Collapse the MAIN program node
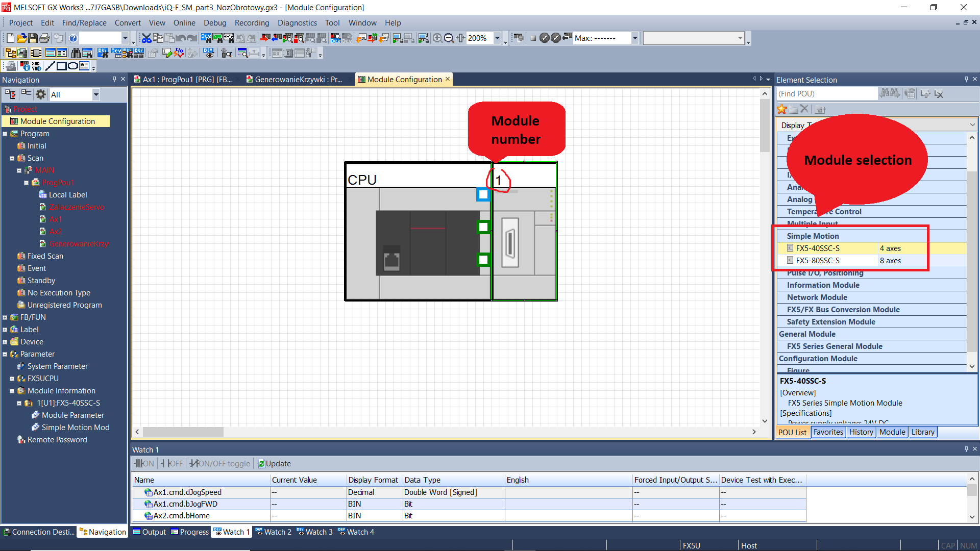980x551 pixels. tap(19, 170)
